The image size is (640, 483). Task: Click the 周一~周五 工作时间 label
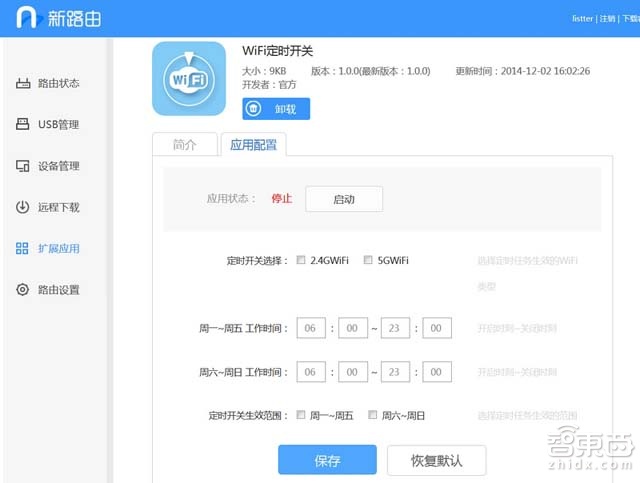tap(244, 328)
